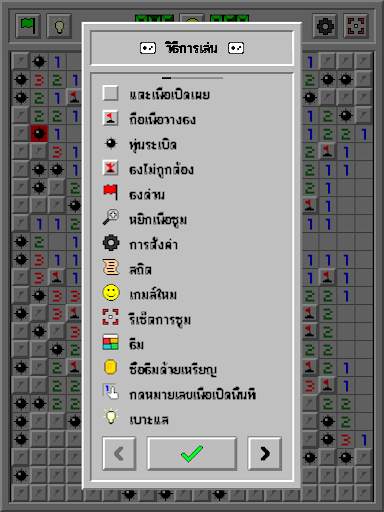This screenshot has width=384, height=512.
Task: Click the hint light bulb toolbar button
Action: tap(59, 26)
